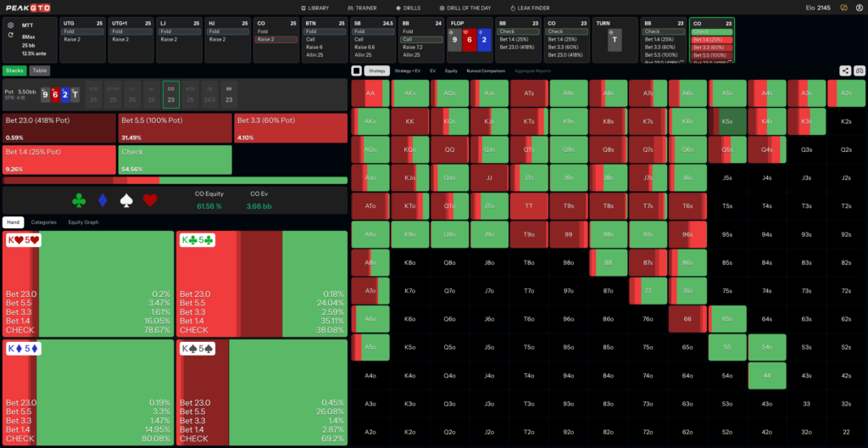Viewport: 868px width, 448px height.
Task: Select Bet 5.5 (100%) in turn BB panel
Action: click(663, 55)
